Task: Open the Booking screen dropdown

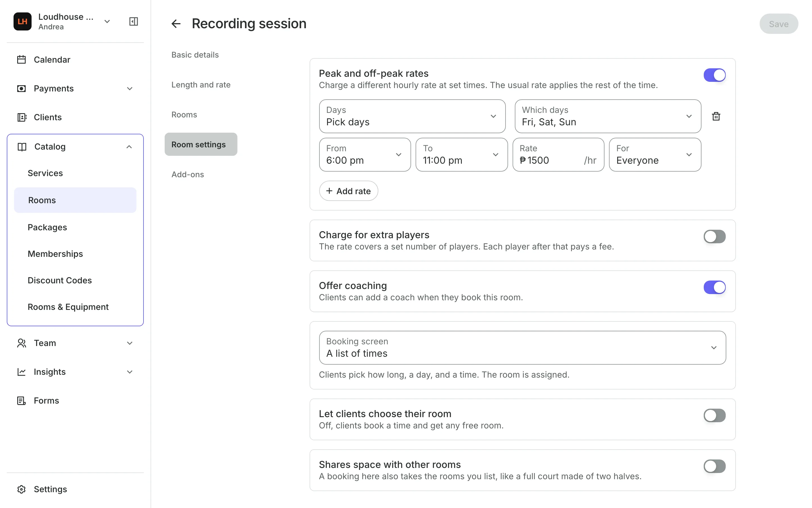Action: [x=522, y=348]
